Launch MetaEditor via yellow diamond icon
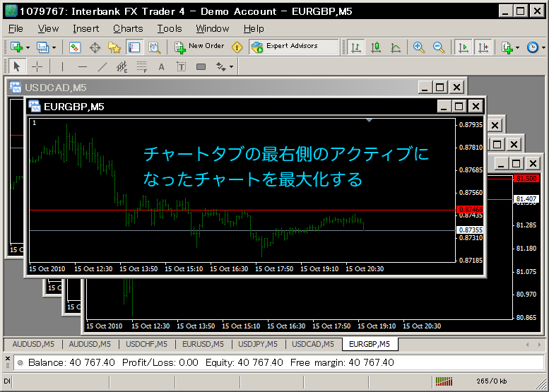This screenshot has height=392, width=549. (x=237, y=47)
